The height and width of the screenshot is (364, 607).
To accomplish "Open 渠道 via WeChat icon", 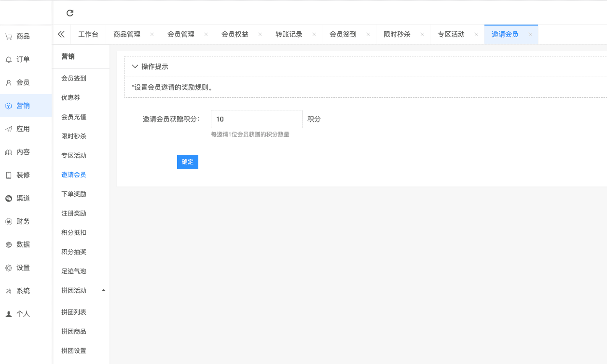I will [x=9, y=198].
